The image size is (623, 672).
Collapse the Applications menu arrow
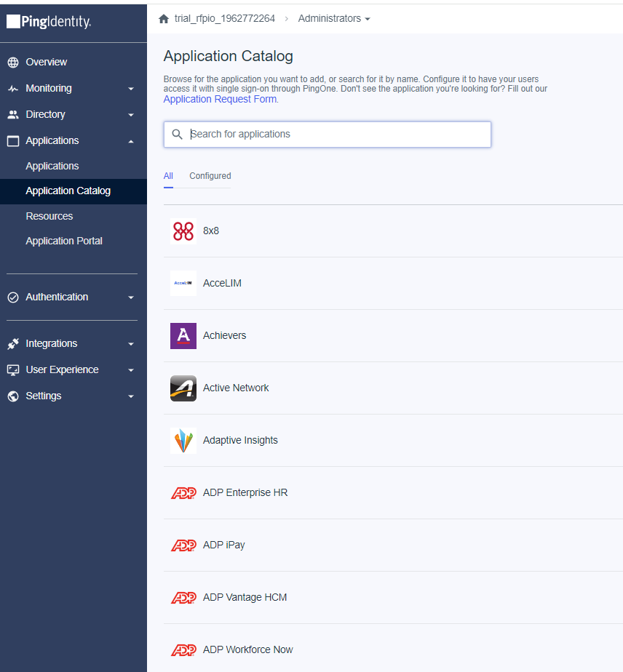(x=131, y=141)
